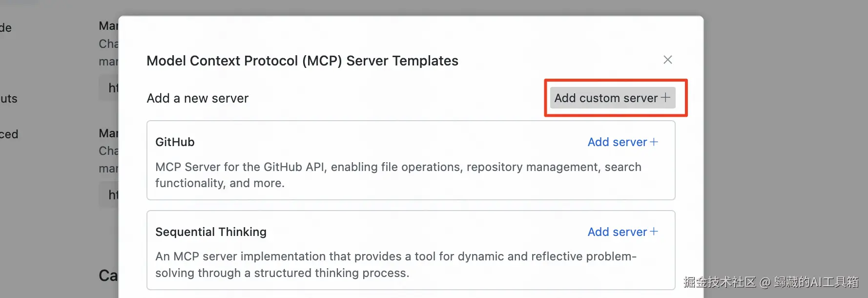Close the MCP Server Templates dialog
This screenshot has width=868, height=298.
(x=668, y=60)
